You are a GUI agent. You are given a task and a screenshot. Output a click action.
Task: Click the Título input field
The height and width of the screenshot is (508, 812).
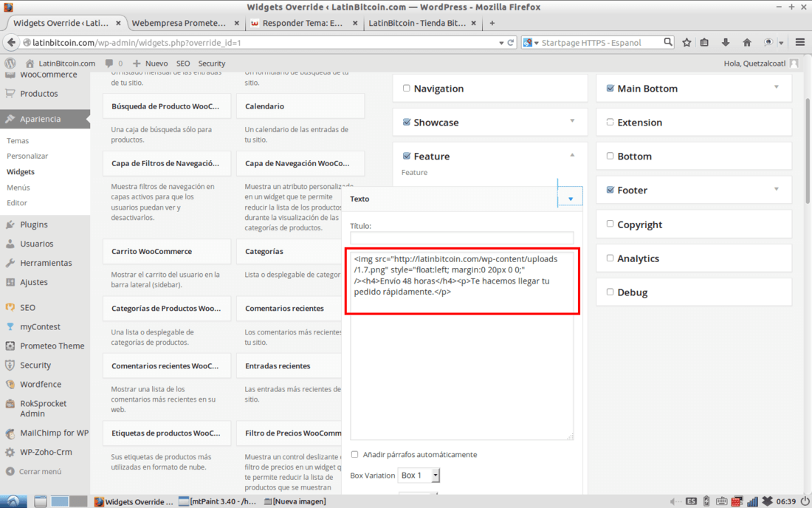(461, 238)
